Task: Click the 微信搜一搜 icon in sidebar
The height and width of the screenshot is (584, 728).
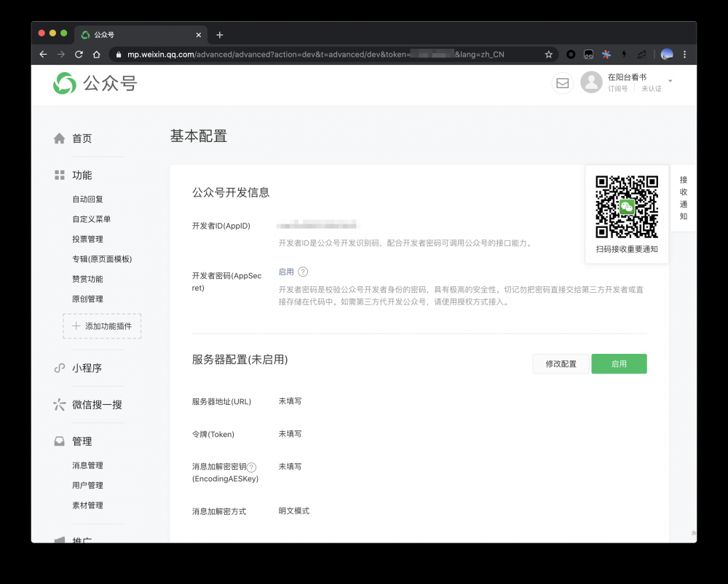Action: pyautogui.click(x=60, y=404)
